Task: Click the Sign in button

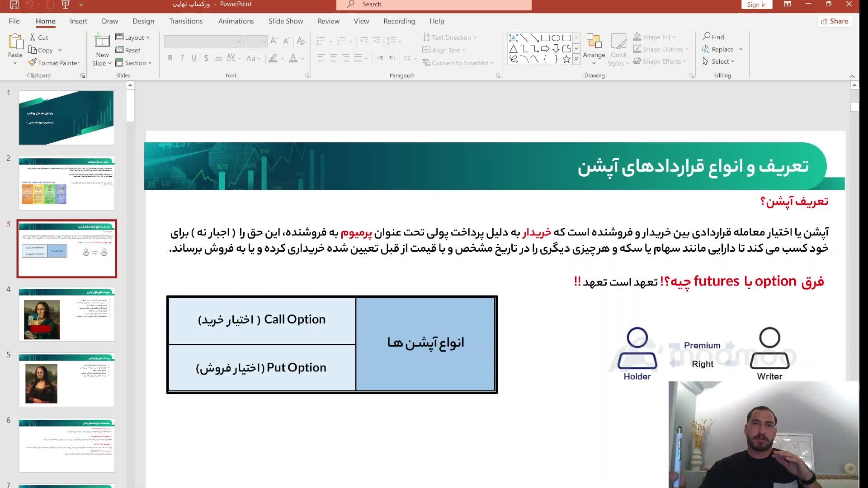Action: (756, 5)
